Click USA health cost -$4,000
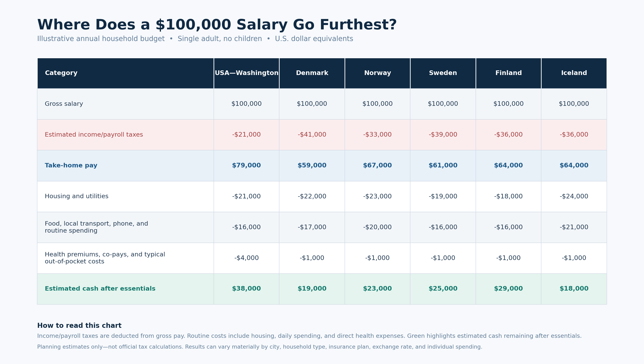The width and height of the screenshot is (644, 364). pos(246,258)
